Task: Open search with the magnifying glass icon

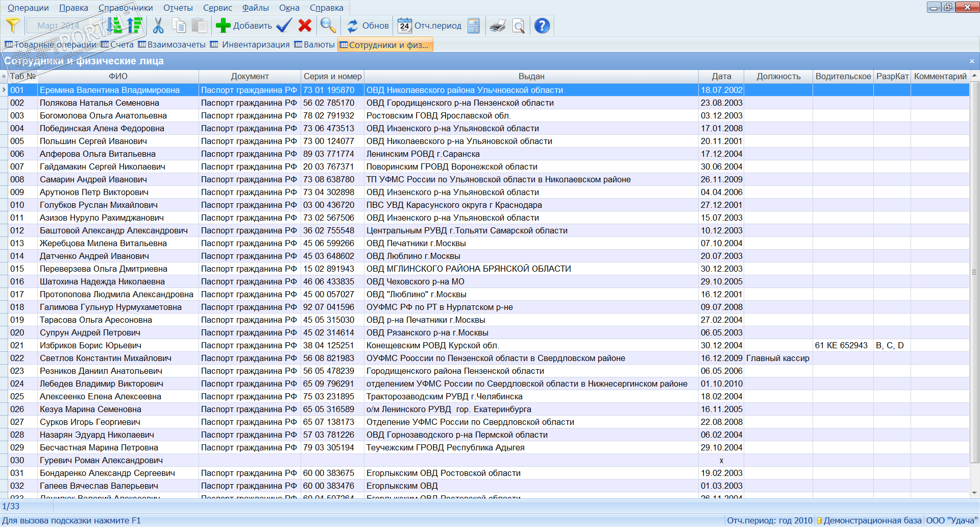Action: 328,26
